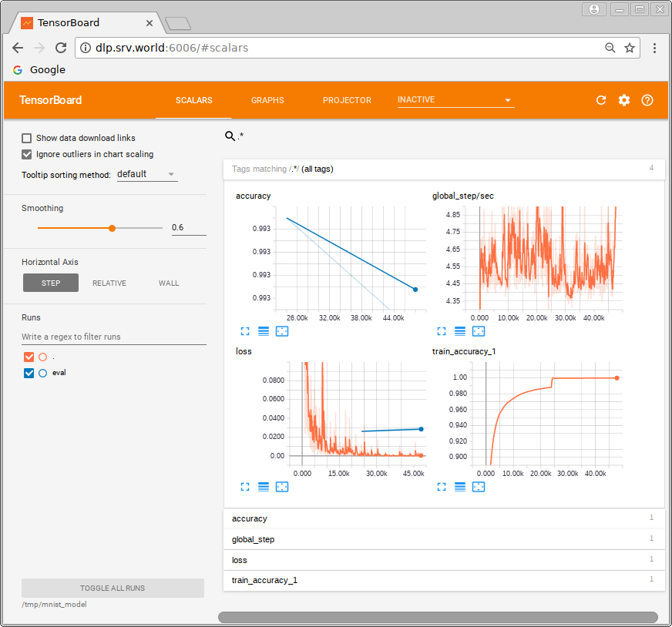Reload the page in browser
672x627 pixels.
(x=61, y=48)
